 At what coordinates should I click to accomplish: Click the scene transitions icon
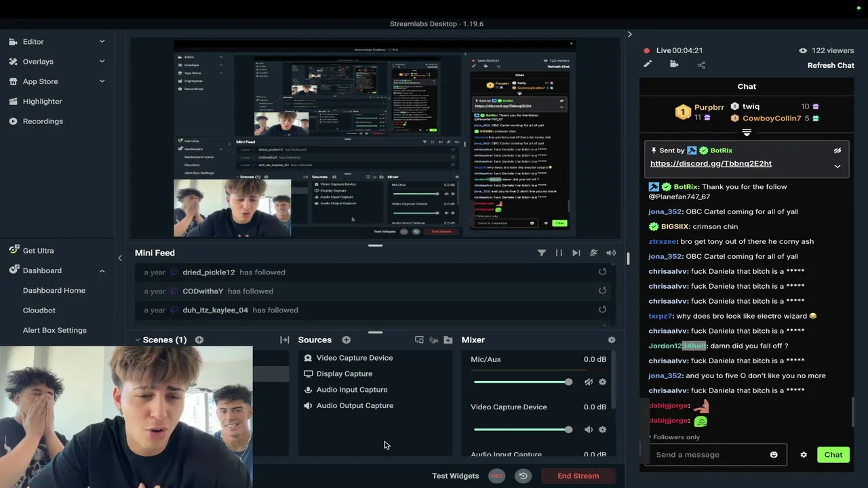(x=285, y=340)
